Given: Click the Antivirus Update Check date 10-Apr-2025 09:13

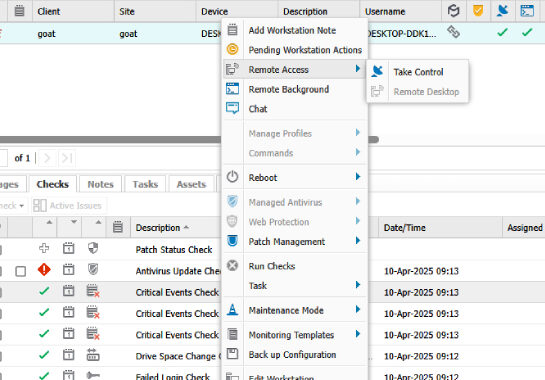Looking at the screenshot, I should point(421,271).
